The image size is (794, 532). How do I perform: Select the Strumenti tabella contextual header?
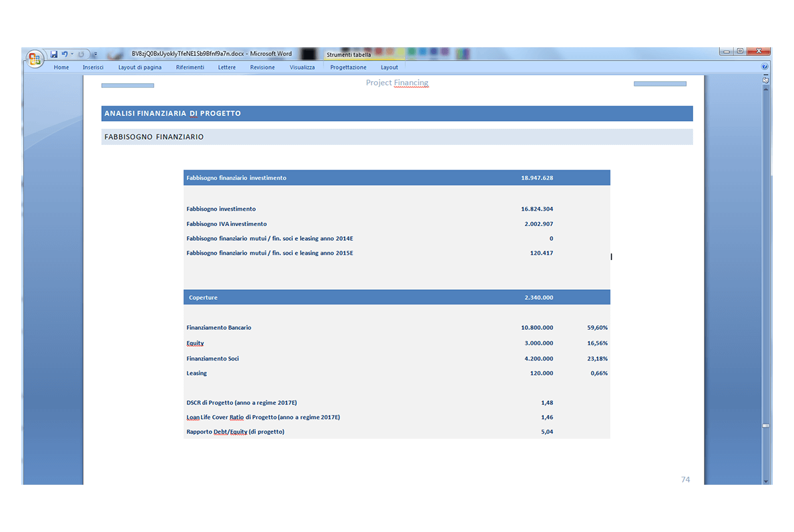[x=349, y=55]
